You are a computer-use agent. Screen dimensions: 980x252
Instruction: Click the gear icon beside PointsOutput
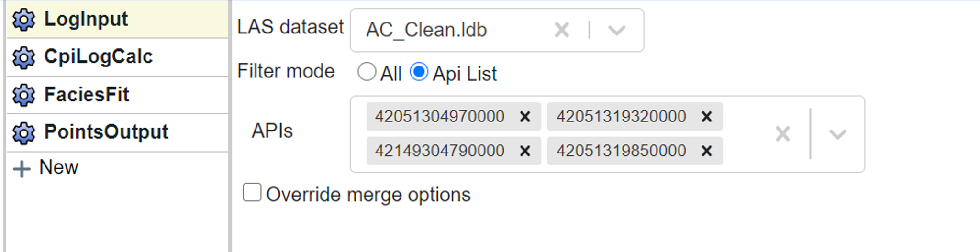pos(23,133)
